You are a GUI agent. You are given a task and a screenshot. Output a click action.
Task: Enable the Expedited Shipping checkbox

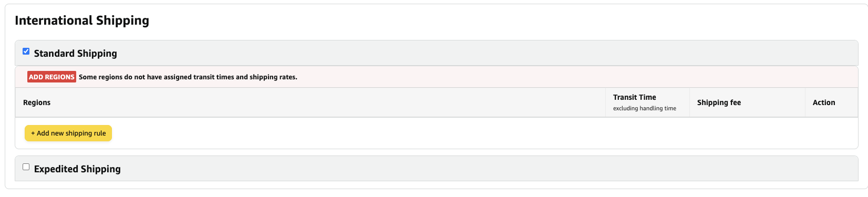click(26, 167)
